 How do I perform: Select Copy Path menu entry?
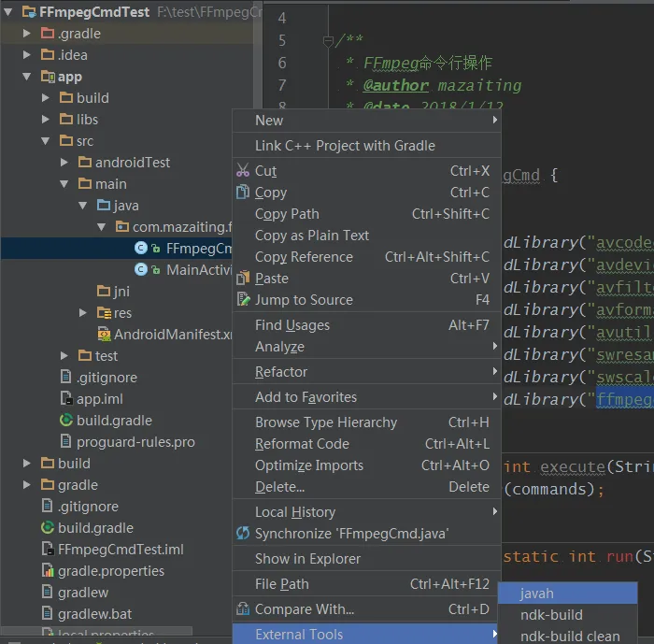pos(366,214)
